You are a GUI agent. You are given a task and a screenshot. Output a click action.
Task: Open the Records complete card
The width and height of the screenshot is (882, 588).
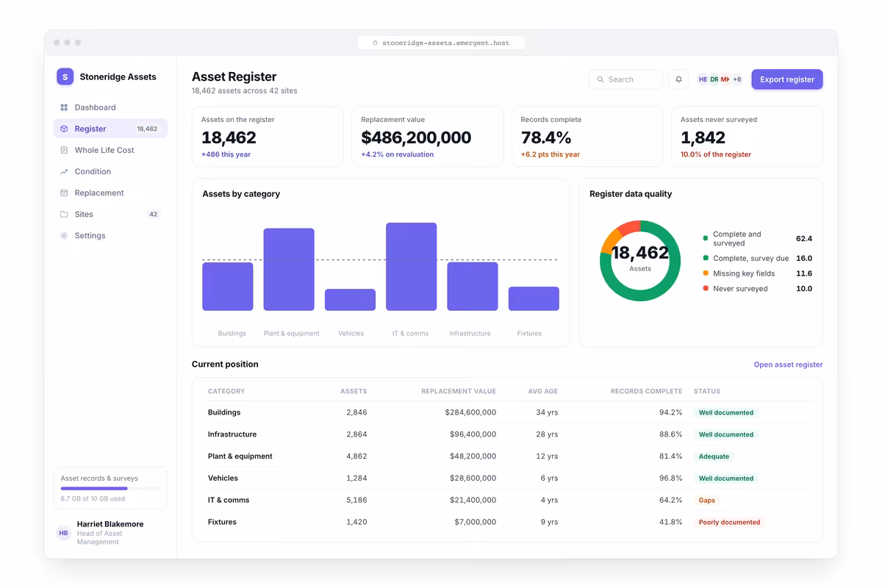[587, 137]
